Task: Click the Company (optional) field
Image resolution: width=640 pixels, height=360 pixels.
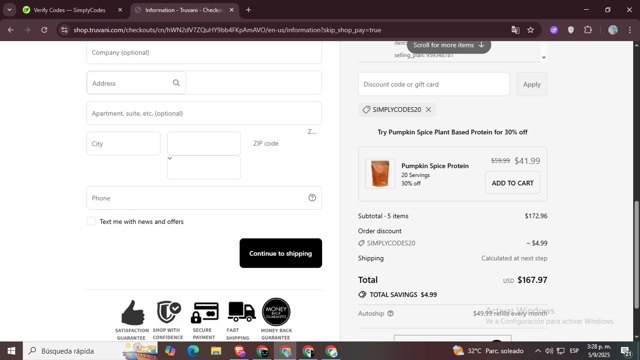Action: (x=204, y=52)
